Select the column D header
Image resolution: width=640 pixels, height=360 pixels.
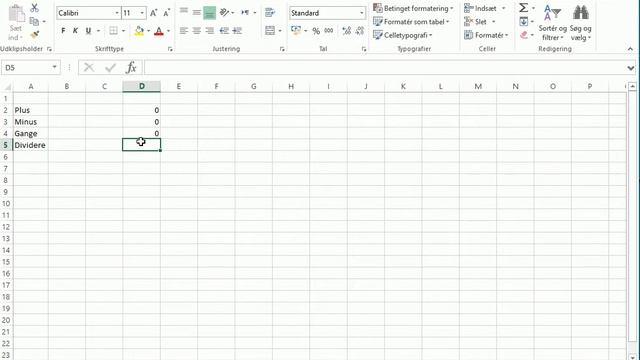[142, 86]
